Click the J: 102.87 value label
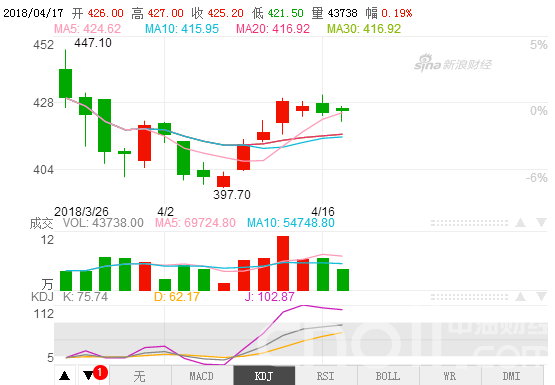Viewport: 555px width, 385px height. 269,297
